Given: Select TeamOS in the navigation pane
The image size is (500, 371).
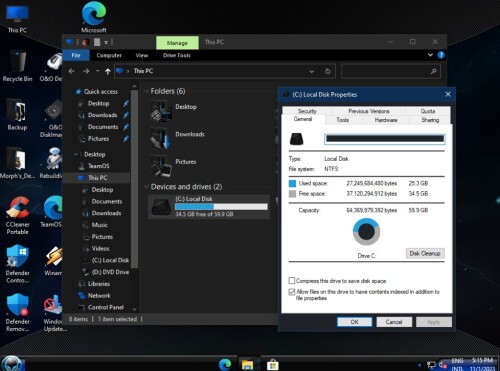Looking at the screenshot, I should click(x=98, y=166).
